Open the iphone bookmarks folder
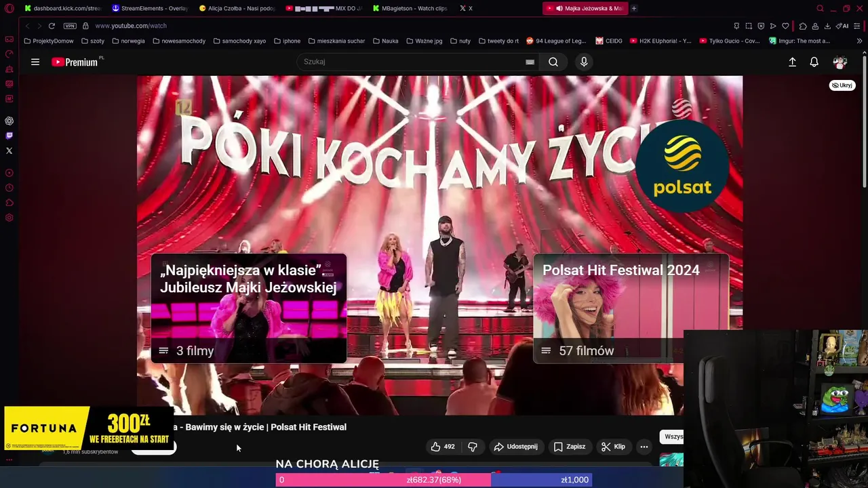The width and height of the screenshot is (868, 488). pos(287,41)
